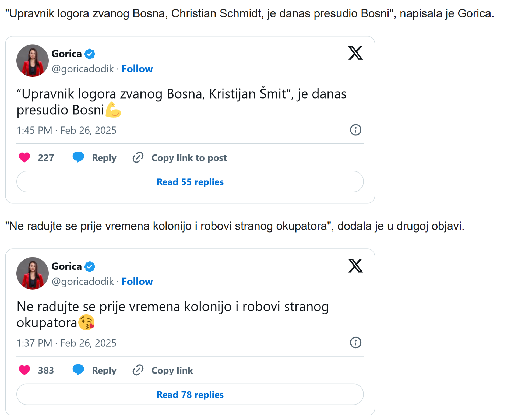Like the post with 383 hearts
This screenshot has height=415, width=532.
click(24, 370)
